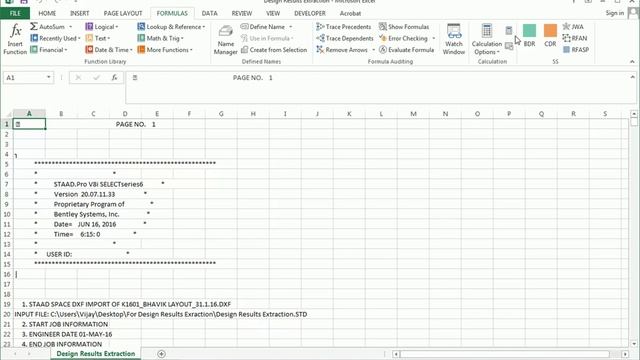
Task: Click the RFASP custom button
Action: (x=576, y=50)
